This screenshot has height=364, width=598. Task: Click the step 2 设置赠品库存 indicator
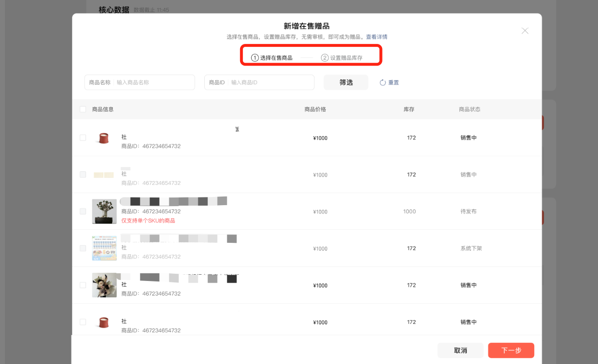click(x=342, y=58)
